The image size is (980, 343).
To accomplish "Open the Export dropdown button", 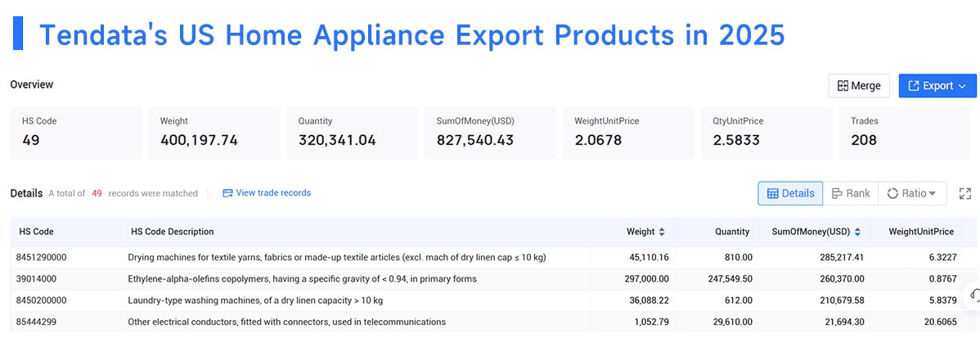I will point(937,86).
